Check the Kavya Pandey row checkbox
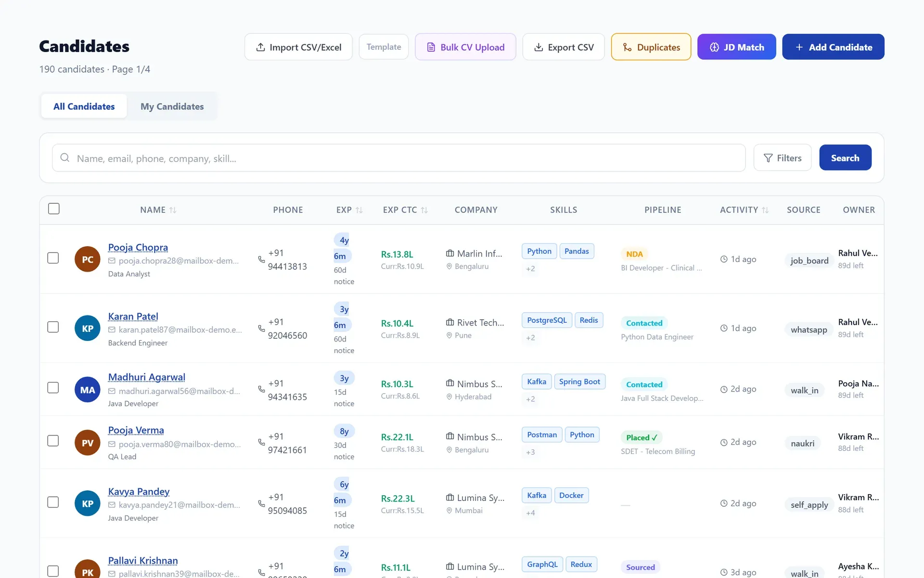The width and height of the screenshot is (924, 578). click(53, 502)
